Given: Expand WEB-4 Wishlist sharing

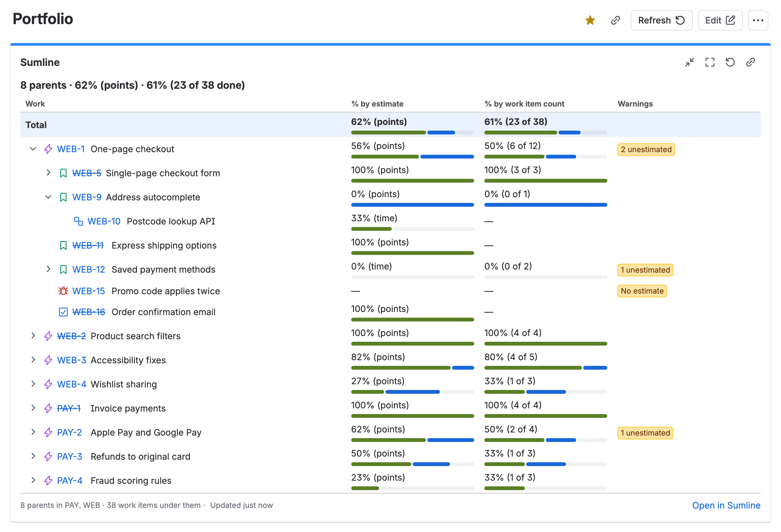Looking at the screenshot, I should tap(33, 384).
